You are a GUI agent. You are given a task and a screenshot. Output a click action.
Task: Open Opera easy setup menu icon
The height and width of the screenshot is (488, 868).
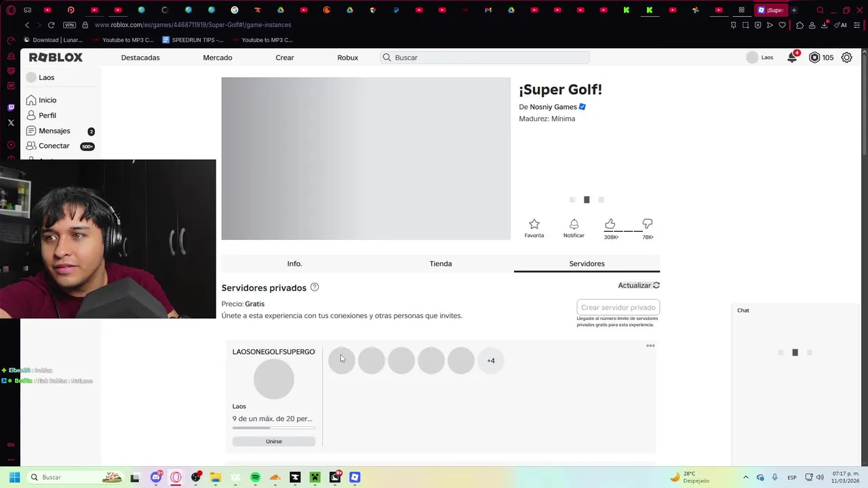point(858,25)
